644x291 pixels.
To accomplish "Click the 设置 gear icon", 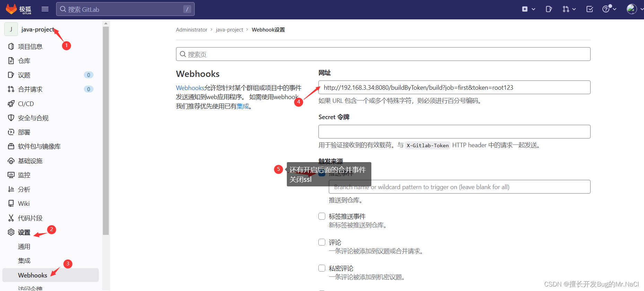I will click(x=11, y=232).
